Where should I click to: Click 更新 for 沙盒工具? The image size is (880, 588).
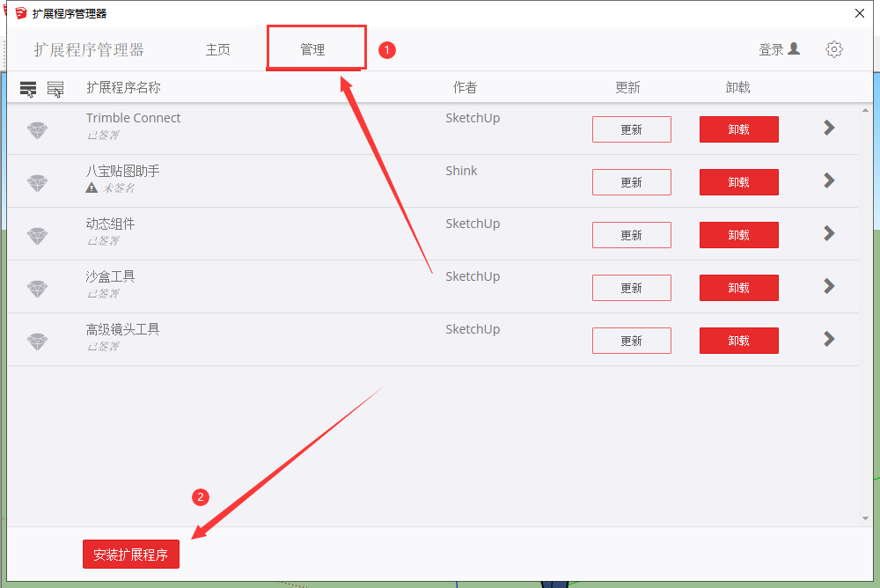pos(631,288)
